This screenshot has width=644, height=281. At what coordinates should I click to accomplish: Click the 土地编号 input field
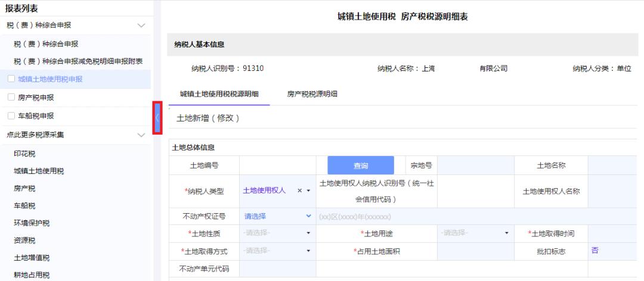pos(277,165)
